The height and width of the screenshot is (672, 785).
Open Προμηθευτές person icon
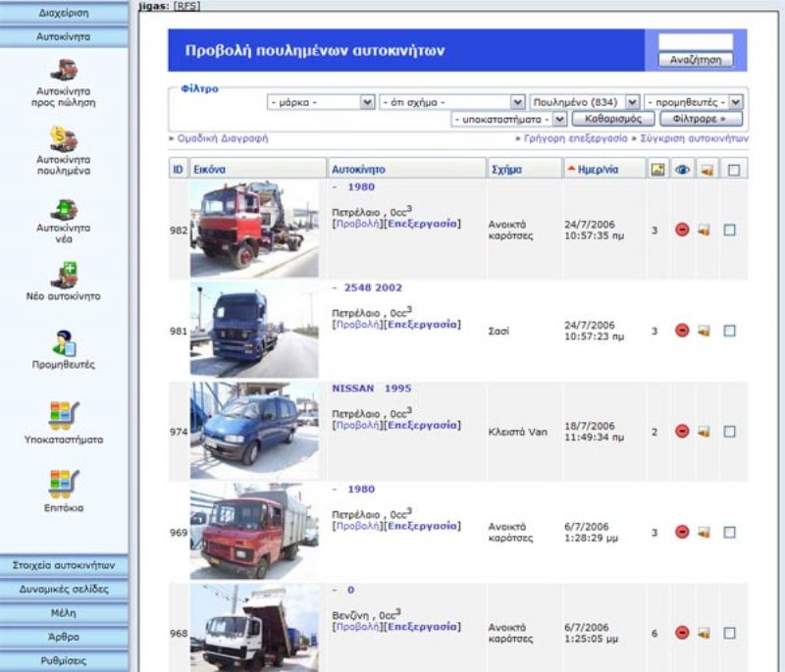pos(64,342)
